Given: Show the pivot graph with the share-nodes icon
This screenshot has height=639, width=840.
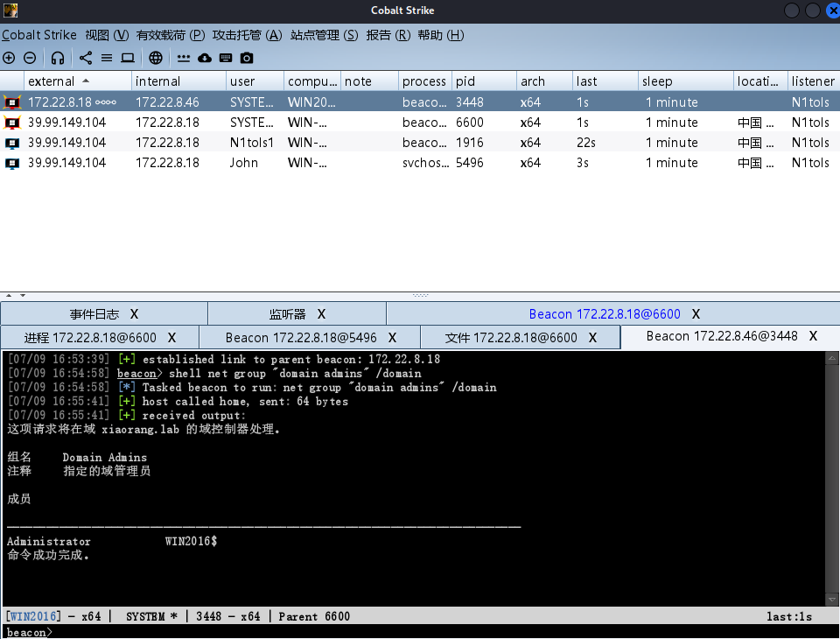Looking at the screenshot, I should pyautogui.click(x=86, y=58).
